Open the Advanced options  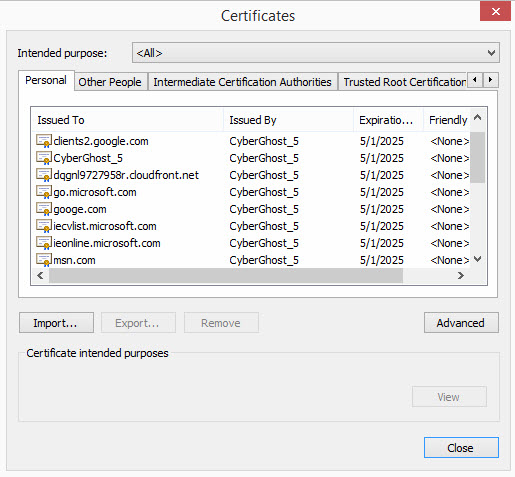(461, 323)
